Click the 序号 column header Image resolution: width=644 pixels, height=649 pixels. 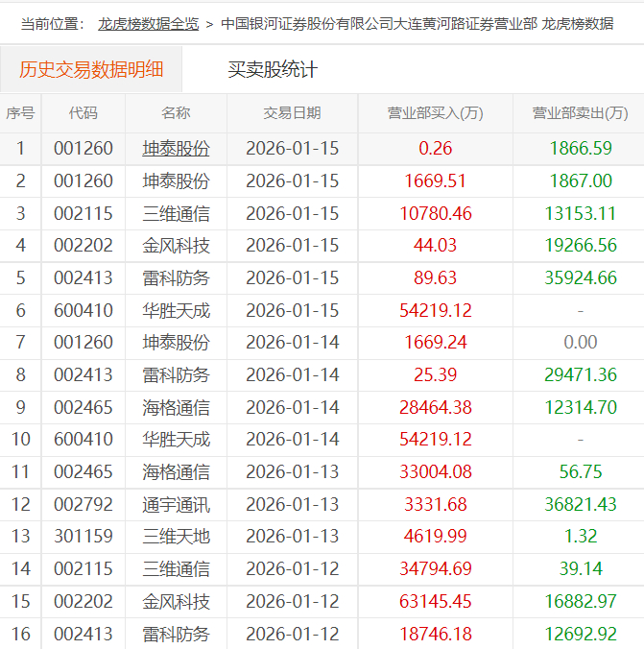[x=20, y=113]
